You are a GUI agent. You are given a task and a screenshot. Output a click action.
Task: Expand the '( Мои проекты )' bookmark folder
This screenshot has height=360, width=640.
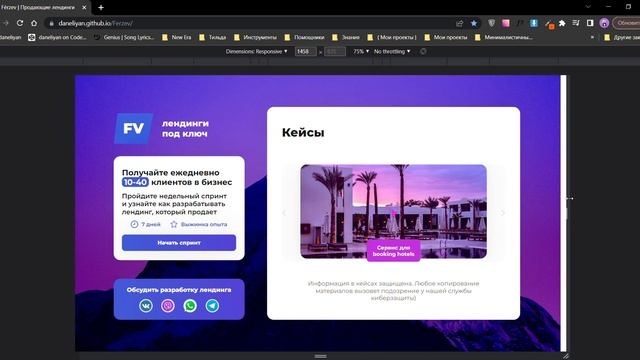[392, 37]
